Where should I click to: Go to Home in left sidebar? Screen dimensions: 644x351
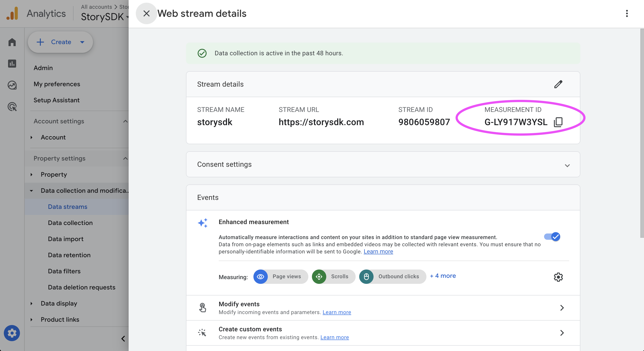(12, 42)
